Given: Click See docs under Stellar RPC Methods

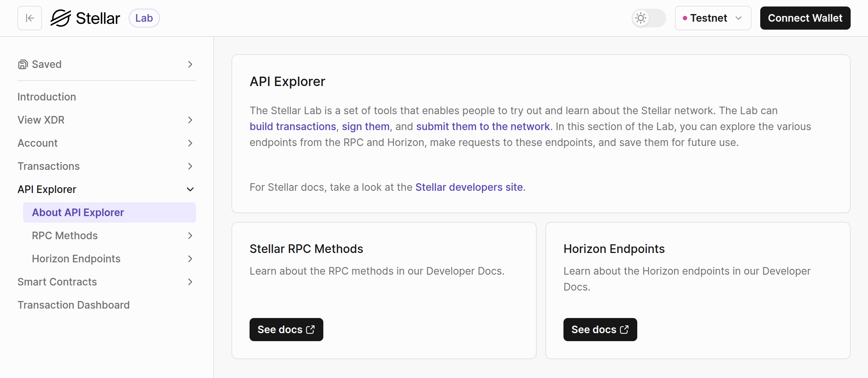Looking at the screenshot, I should tap(286, 330).
